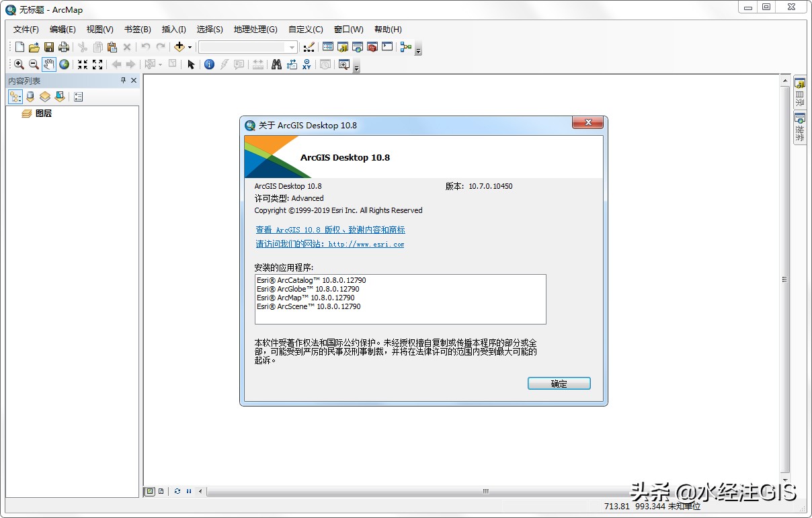Open the ArcCatalog window
The height and width of the screenshot is (518, 812).
[x=341, y=47]
